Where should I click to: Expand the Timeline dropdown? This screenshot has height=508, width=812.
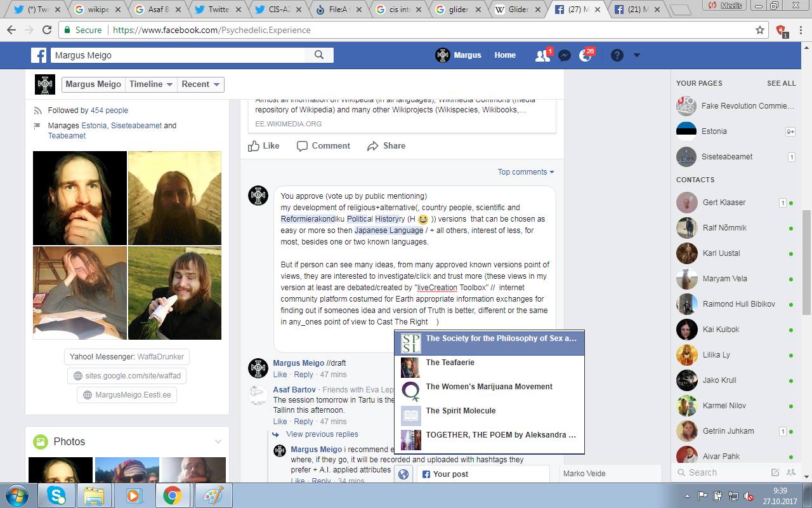[151, 84]
